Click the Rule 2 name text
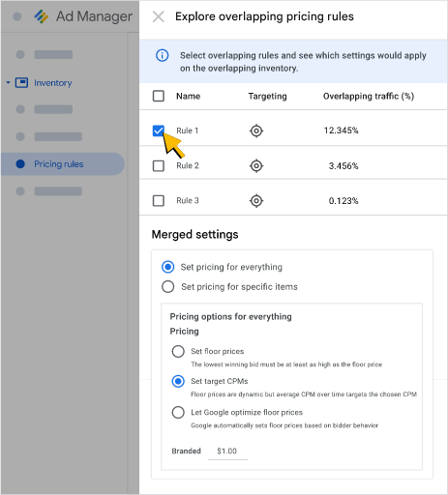Viewport: 448px width, 495px height. coord(188,165)
